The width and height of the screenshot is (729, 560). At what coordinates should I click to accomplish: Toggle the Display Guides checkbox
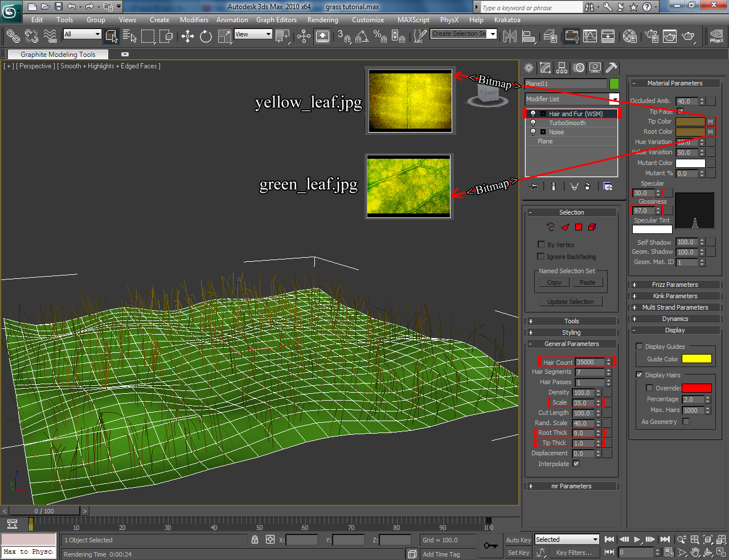[639, 347]
